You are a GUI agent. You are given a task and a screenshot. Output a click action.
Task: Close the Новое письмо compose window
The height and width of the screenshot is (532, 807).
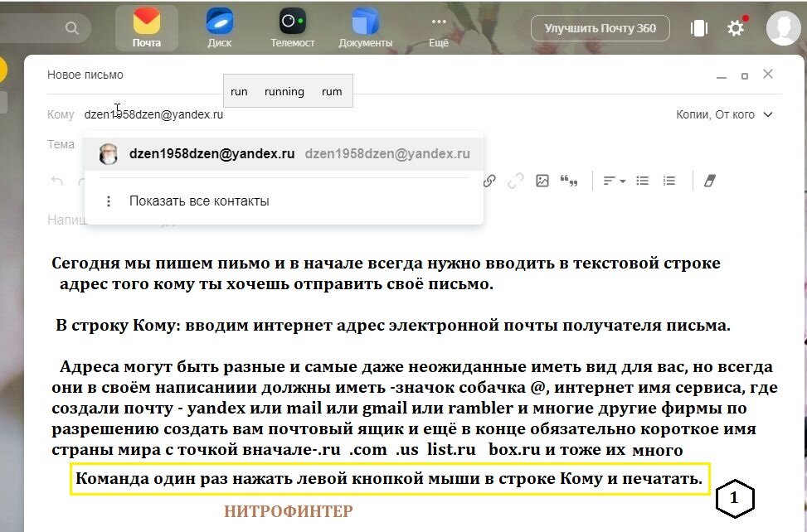click(x=768, y=74)
